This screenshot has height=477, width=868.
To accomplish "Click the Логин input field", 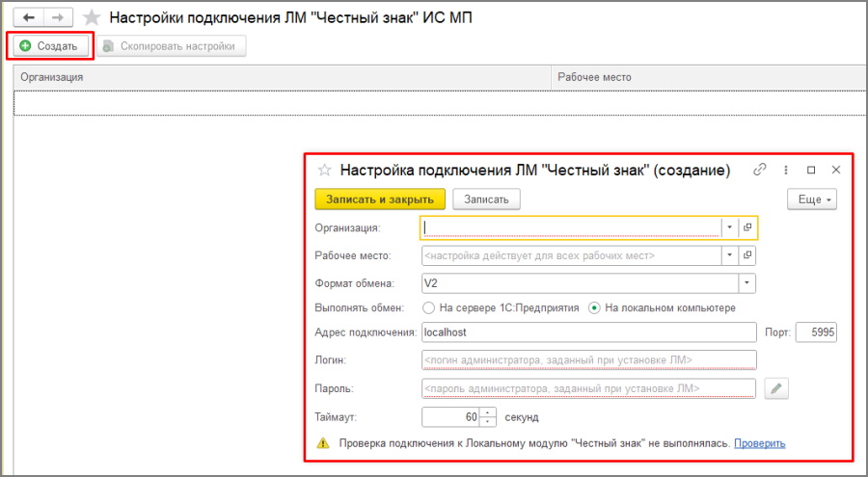I will 588,360.
